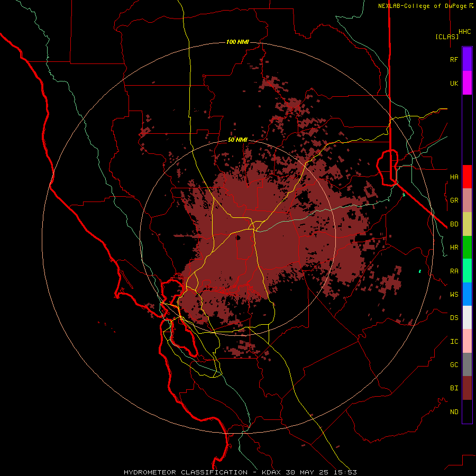Click the 15:53 timestamp
The width and height of the screenshot is (476, 476).
[x=345, y=472]
